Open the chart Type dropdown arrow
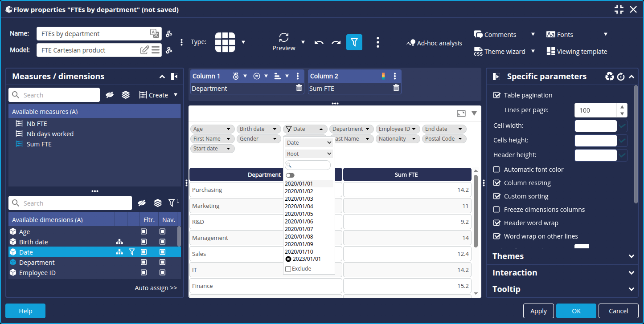Screen dimensions: 644x324 coord(243,42)
